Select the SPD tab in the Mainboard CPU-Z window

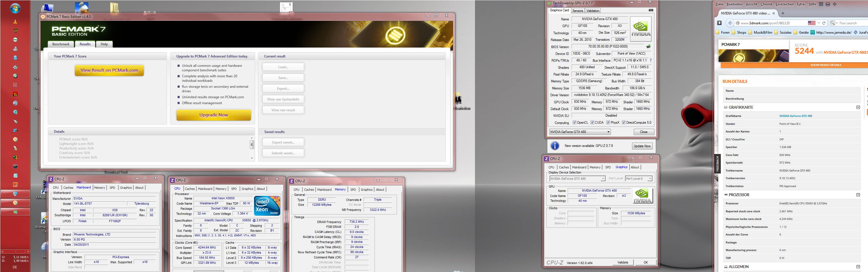coord(112,188)
